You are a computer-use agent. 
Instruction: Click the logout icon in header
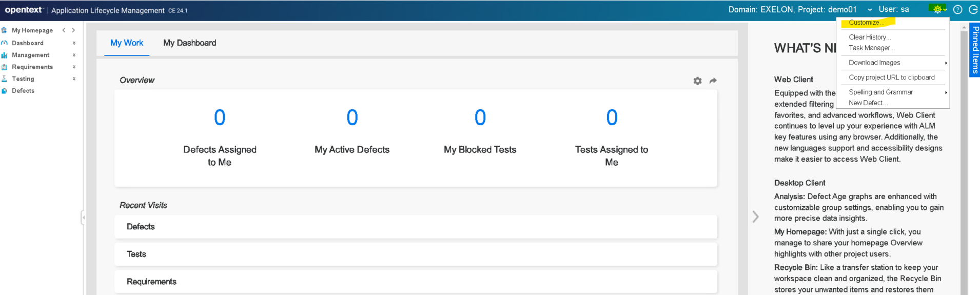click(x=973, y=9)
